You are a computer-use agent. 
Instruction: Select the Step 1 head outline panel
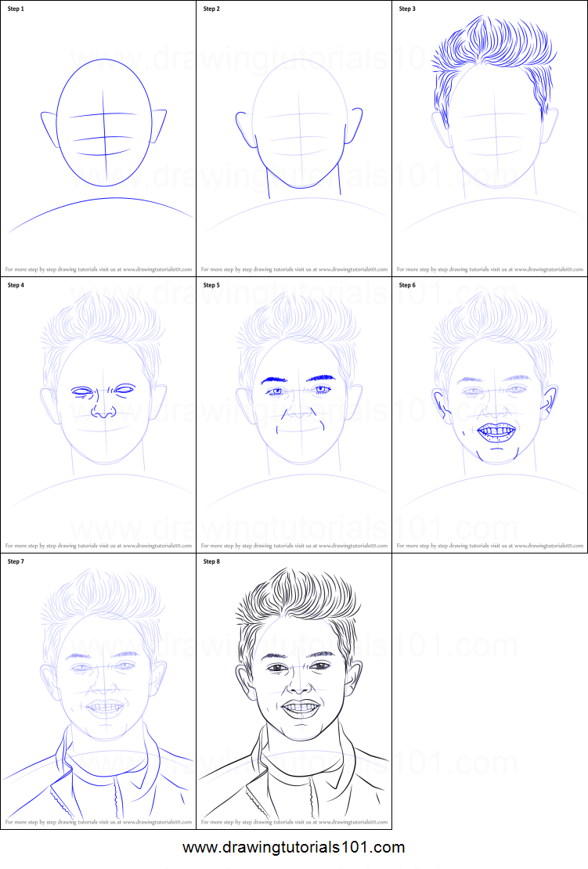(x=98, y=138)
